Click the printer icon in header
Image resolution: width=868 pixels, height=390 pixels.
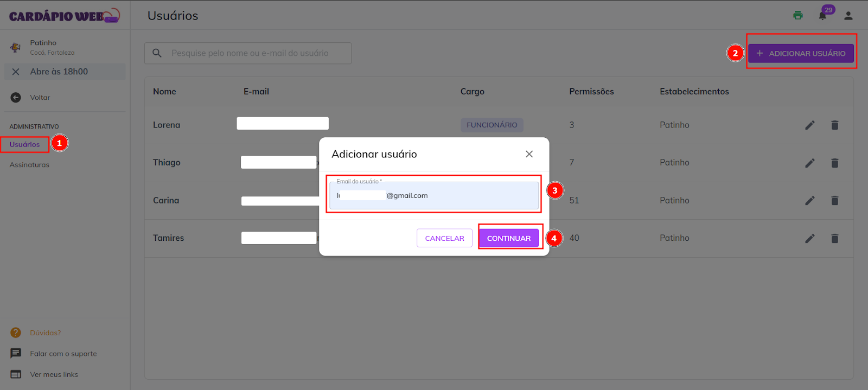[x=797, y=15]
